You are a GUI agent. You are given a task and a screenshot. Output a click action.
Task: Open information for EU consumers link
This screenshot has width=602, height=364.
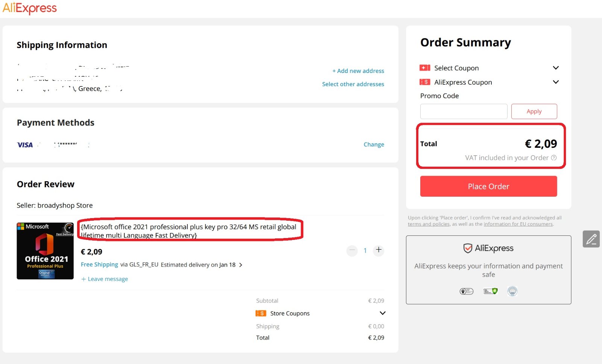click(x=518, y=224)
